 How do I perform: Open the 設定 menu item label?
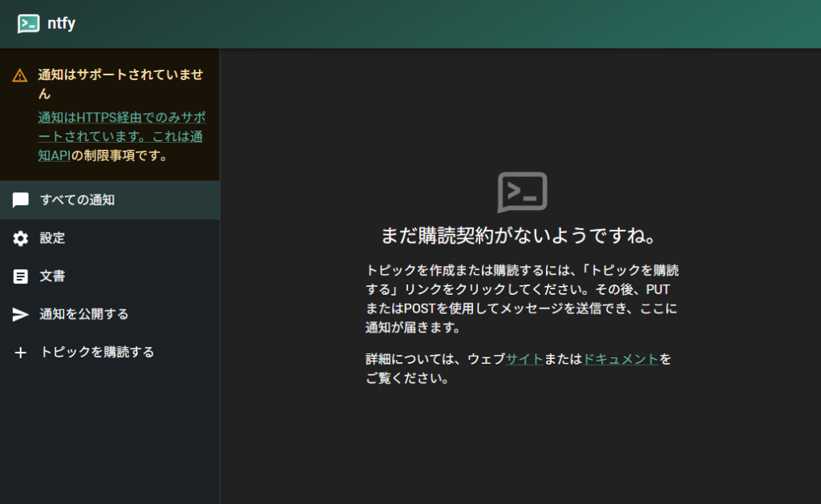(53, 238)
